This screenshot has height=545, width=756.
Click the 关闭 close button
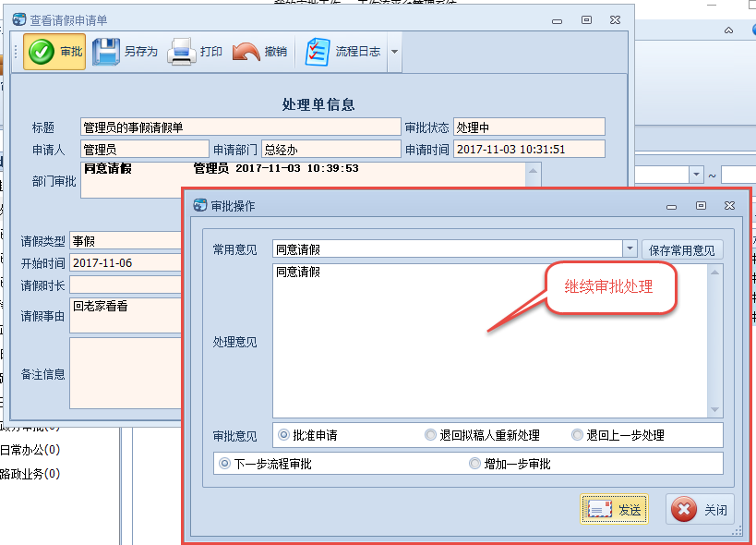(x=700, y=509)
